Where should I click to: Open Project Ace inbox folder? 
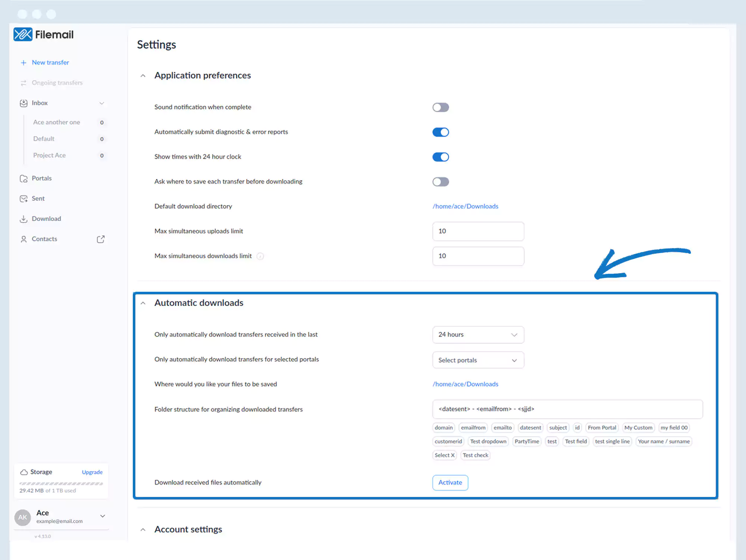click(x=49, y=155)
